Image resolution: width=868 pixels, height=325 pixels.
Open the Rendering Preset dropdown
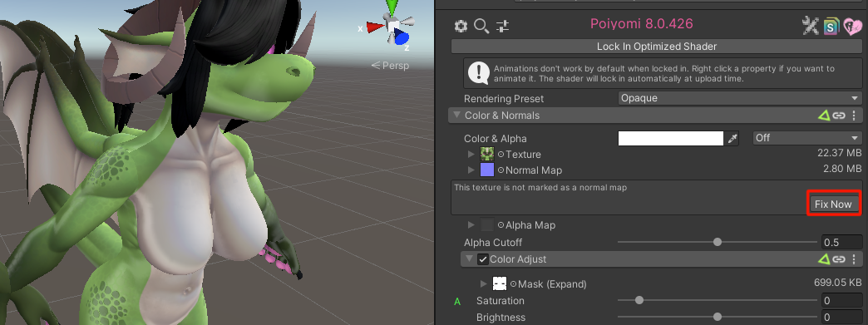[x=740, y=99]
